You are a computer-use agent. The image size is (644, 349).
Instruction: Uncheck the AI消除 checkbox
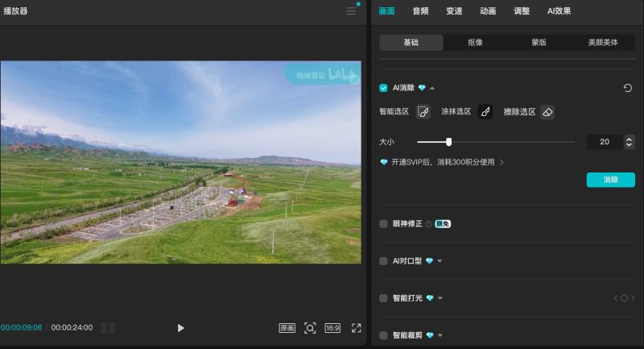coord(383,88)
